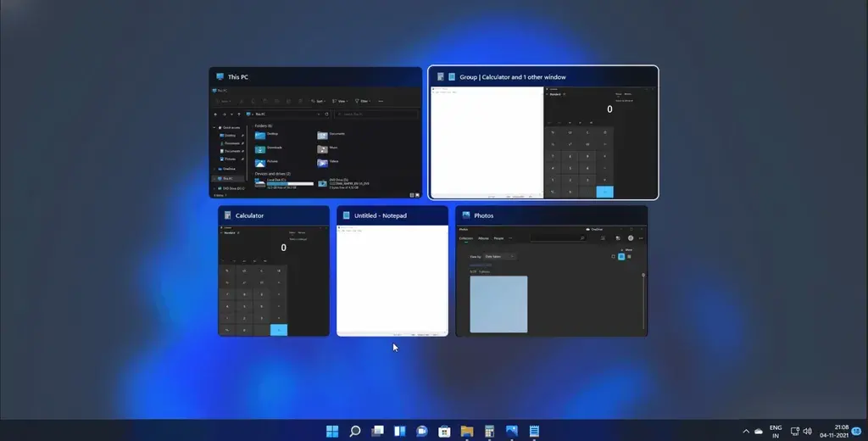Select the Untitled - Notepad window thumbnail
Image resolution: width=868 pixels, height=441 pixels.
pyautogui.click(x=392, y=271)
